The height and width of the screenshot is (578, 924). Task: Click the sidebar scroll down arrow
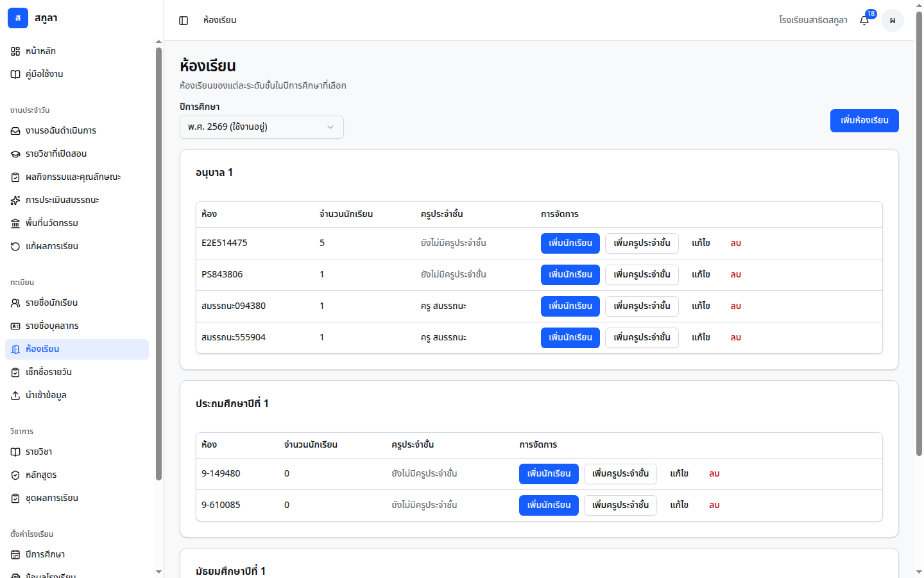coord(158,572)
